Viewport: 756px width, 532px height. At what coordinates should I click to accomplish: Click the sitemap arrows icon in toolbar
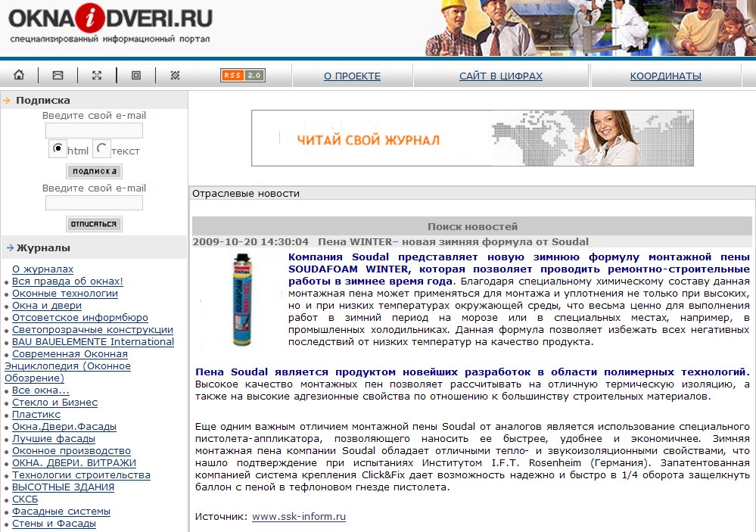[x=97, y=75]
